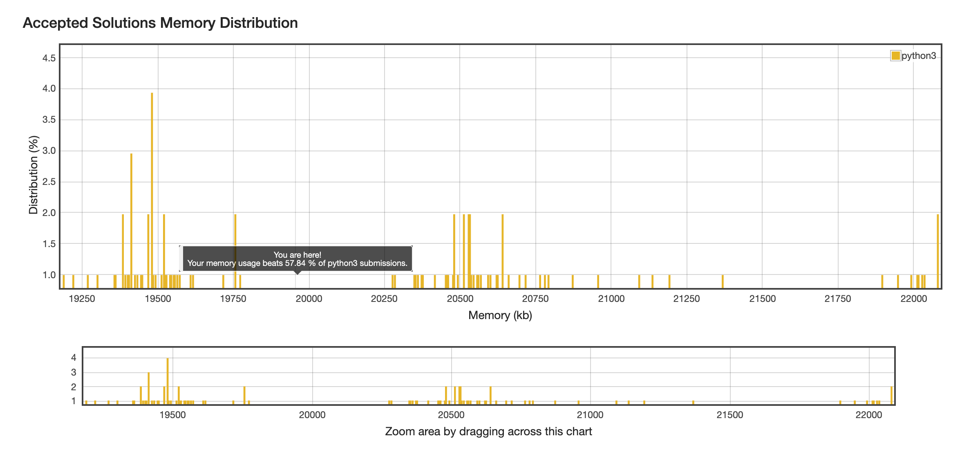Viewport: 980px width, 450px height.
Task: Click the 'Distribution (%)' y-axis label
Action: point(34,175)
